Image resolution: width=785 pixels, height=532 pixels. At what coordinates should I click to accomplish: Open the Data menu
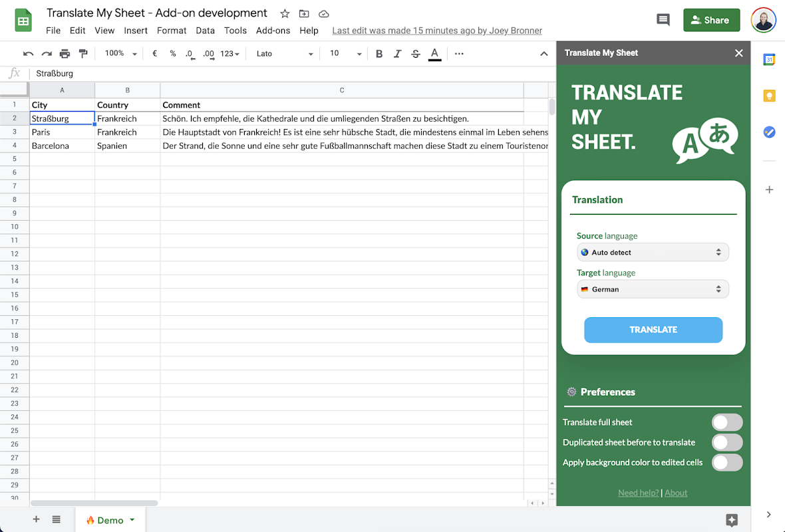206,31
